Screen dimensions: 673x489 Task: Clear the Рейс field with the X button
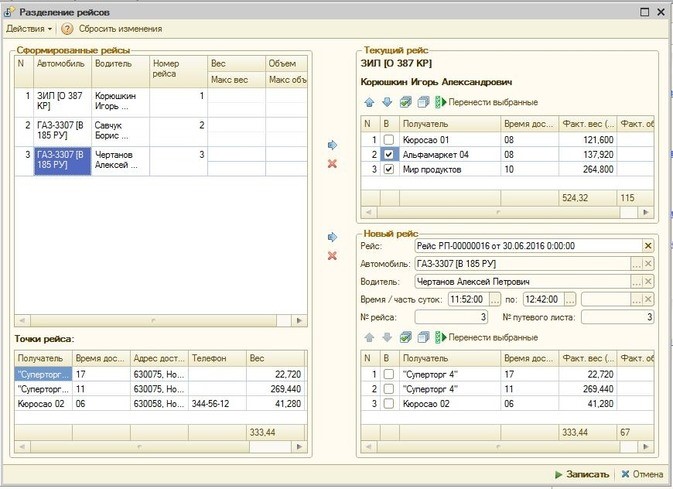pyautogui.click(x=648, y=246)
